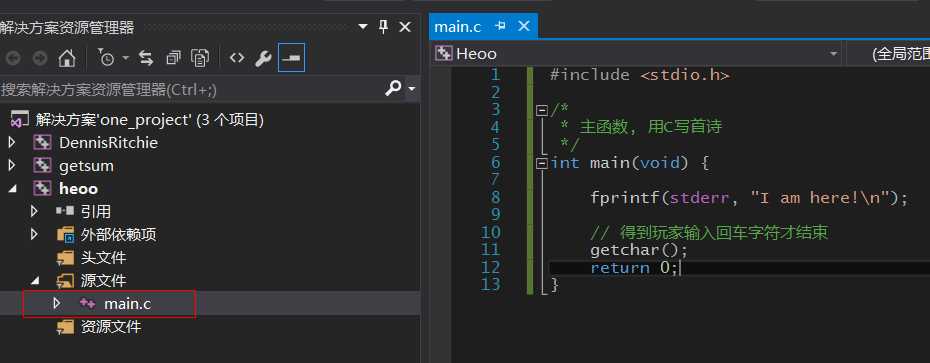
Task: Select the getsum project
Action: coord(87,166)
